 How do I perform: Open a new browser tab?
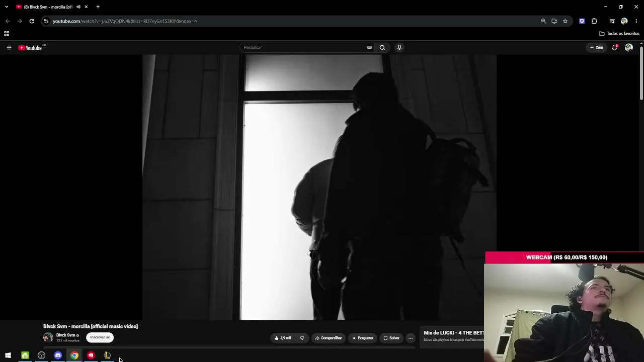coord(98,7)
